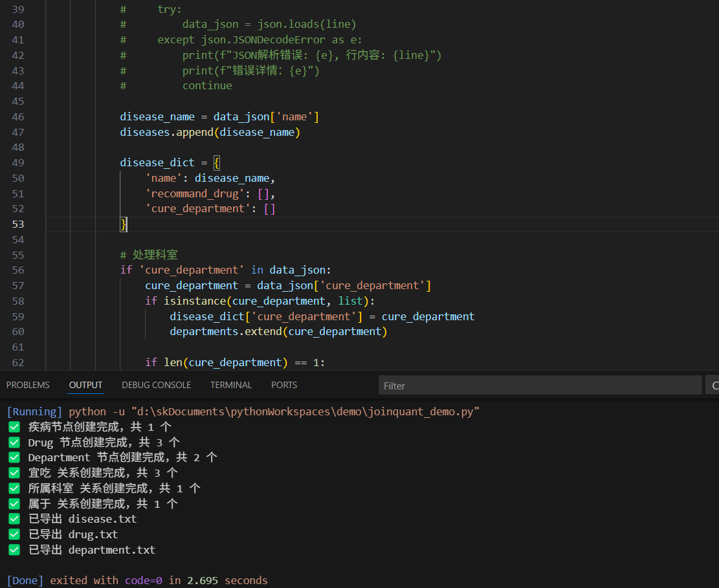Viewport: 719px width, 588px height.
Task: Click line number 53 in gutter
Action: 18,224
